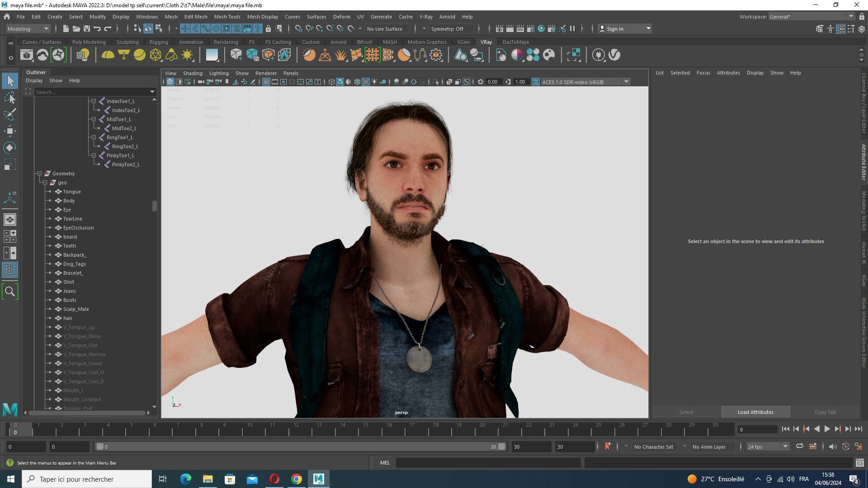Click the Maya home icon at menu bar left
868x488 pixels.
7,17
